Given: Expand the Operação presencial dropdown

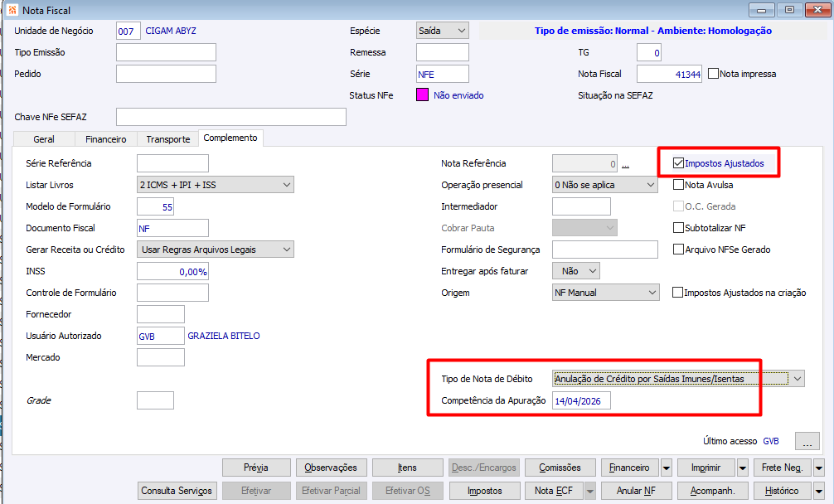Looking at the screenshot, I should point(604,185).
